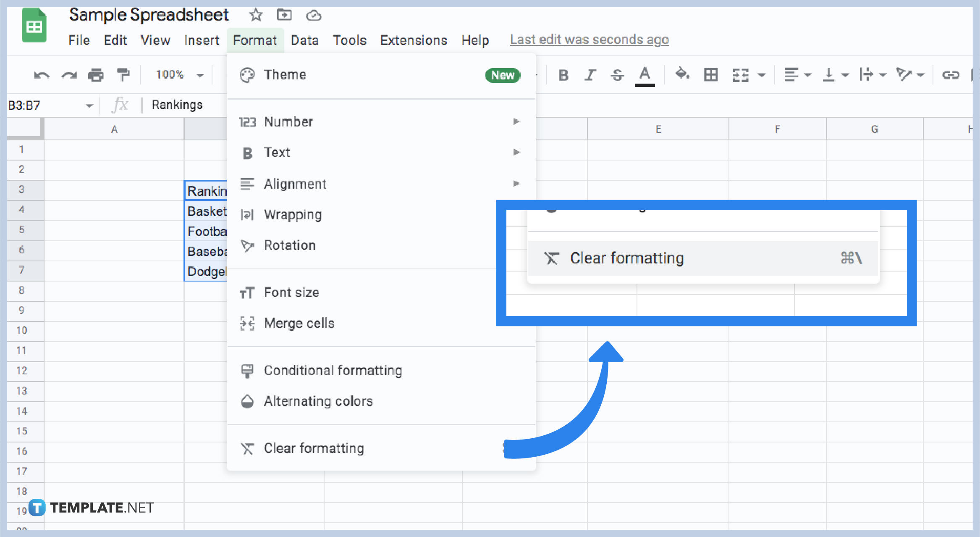Toggle strikethrough formatting
Screen dimensions: 980x537
[x=617, y=74]
